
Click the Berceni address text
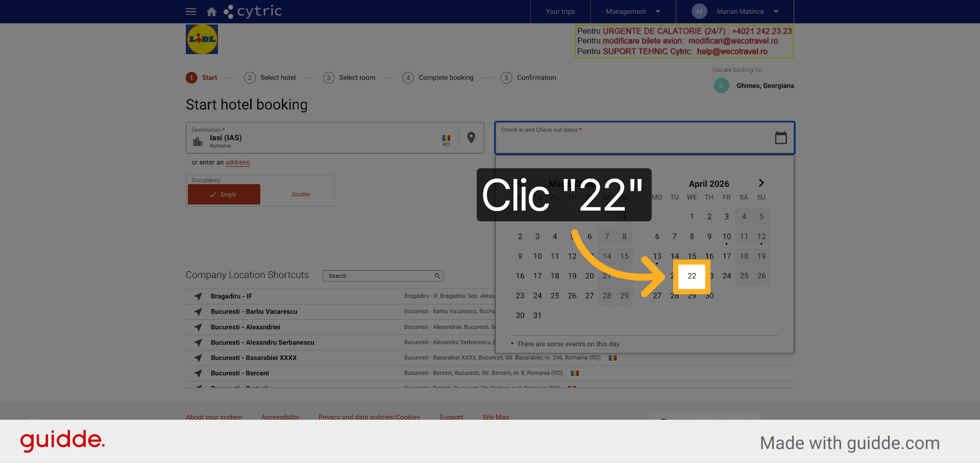[483, 373]
